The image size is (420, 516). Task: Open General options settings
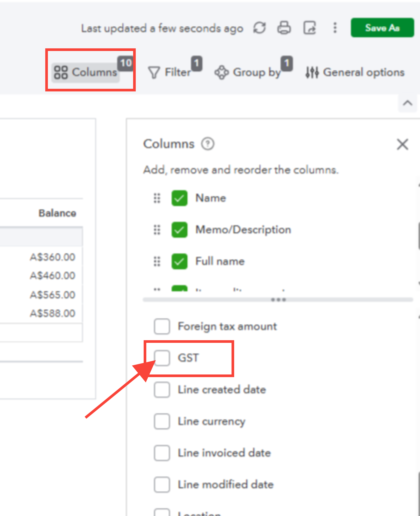pyautogui.click(x=355, y=72)
